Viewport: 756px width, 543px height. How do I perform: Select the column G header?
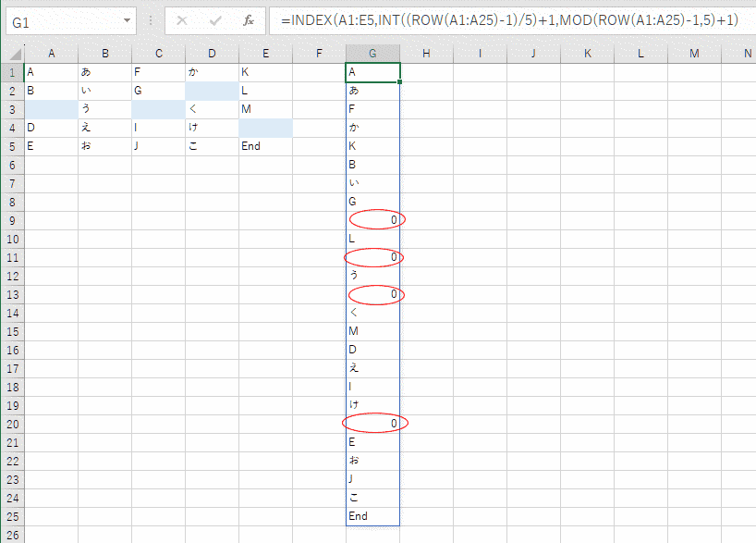point(372,54)
